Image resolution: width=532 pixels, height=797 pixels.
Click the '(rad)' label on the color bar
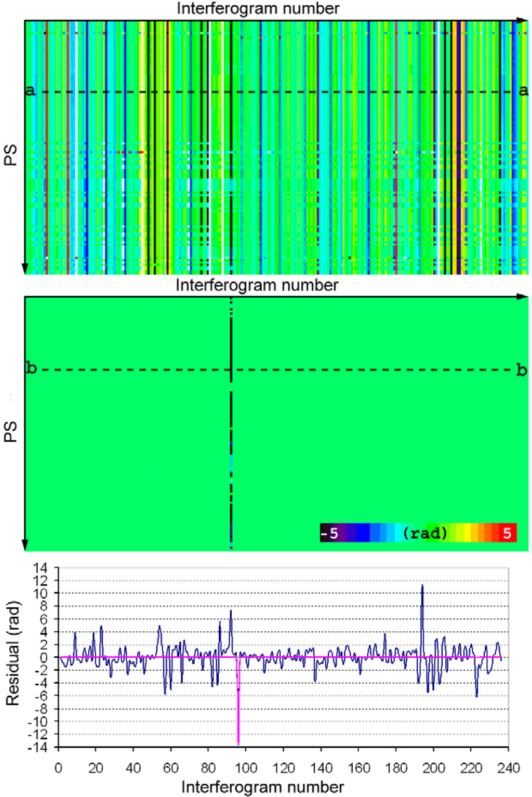pos(424,533)
